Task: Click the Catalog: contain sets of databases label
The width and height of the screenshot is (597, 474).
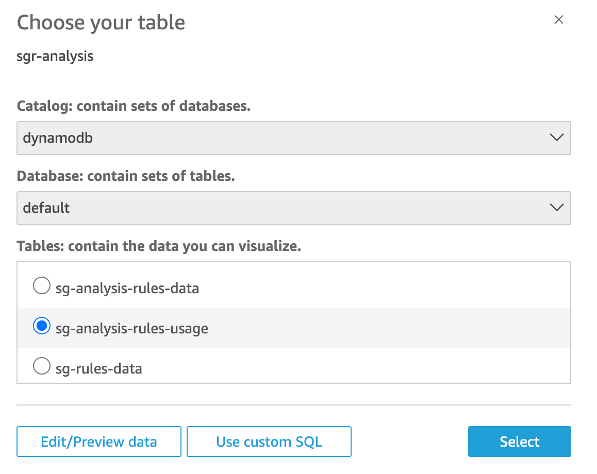Action: 134,106
